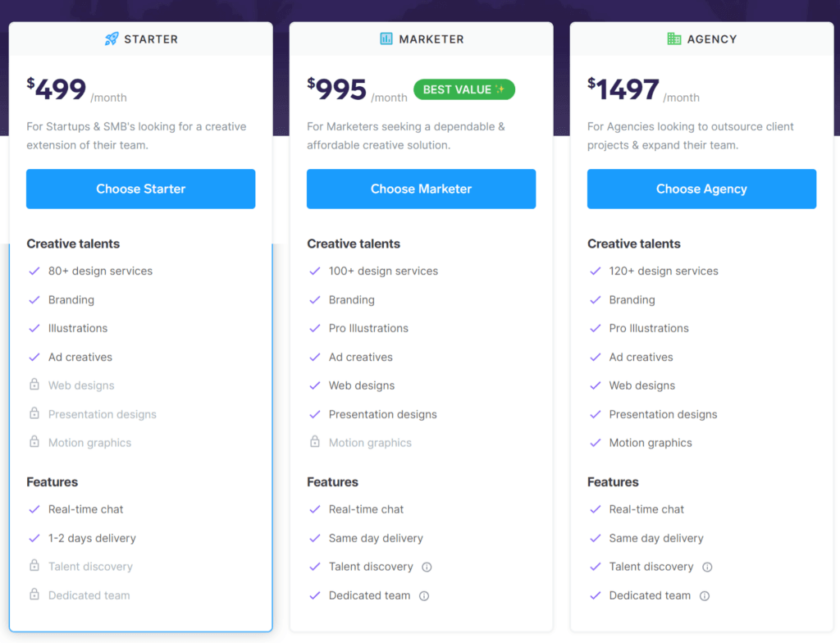Click the lock icon next to Web designs

pyautogui.click(x=34, y=385)
